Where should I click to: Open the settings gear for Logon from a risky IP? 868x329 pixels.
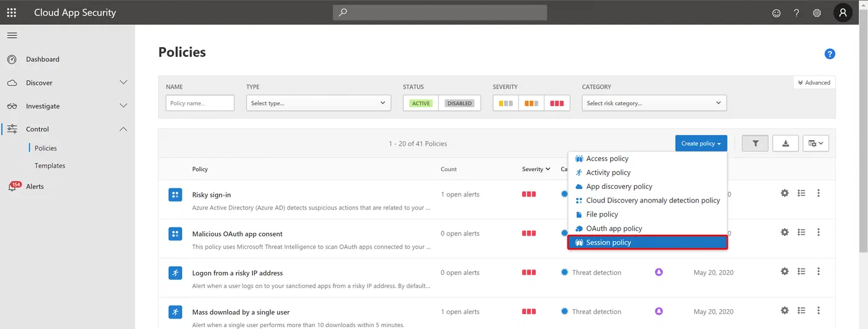(x=785, y=271)
